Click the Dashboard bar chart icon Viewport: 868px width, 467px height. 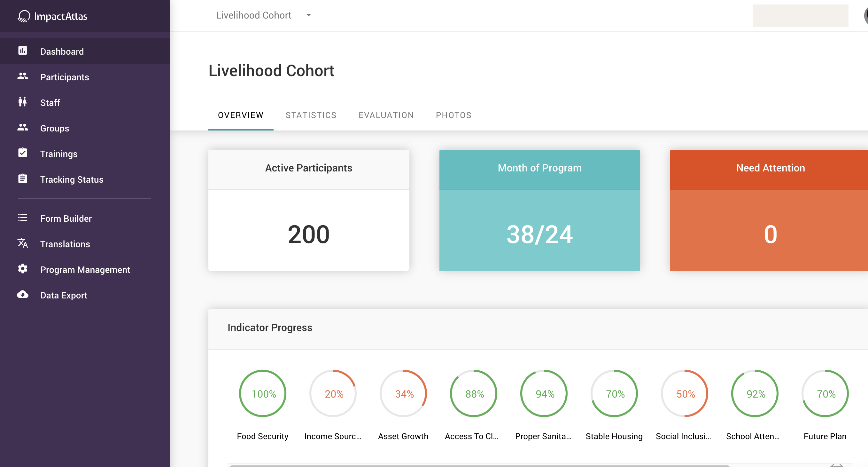(x=23, y=51)
